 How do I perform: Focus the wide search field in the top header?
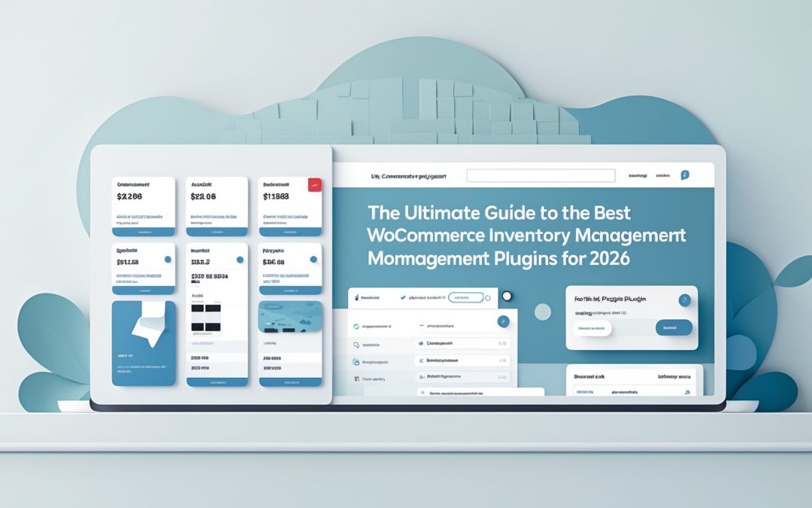[x=541, y=175]
